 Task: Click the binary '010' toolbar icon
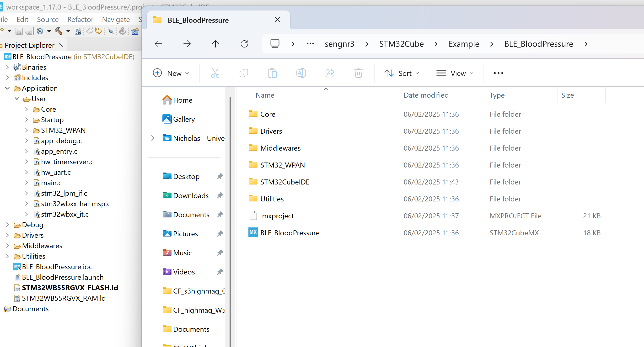(78, 31)
